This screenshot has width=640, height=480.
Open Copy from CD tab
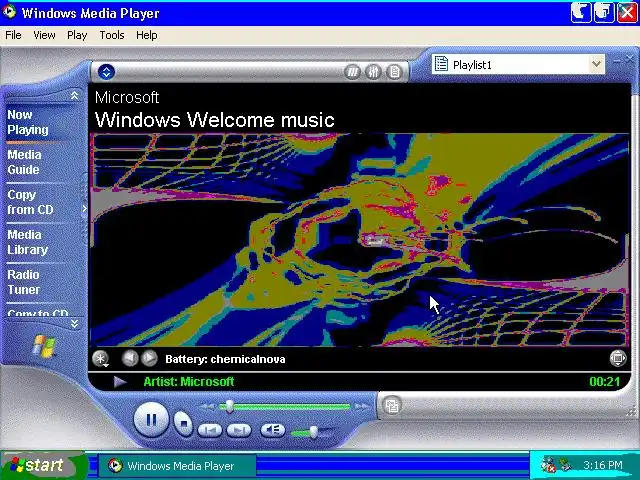click(x=30, y=202)
